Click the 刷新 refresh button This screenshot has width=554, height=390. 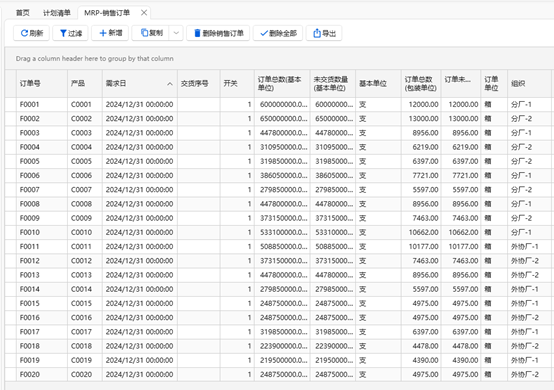pyautogui.click(x=31, y=33)
